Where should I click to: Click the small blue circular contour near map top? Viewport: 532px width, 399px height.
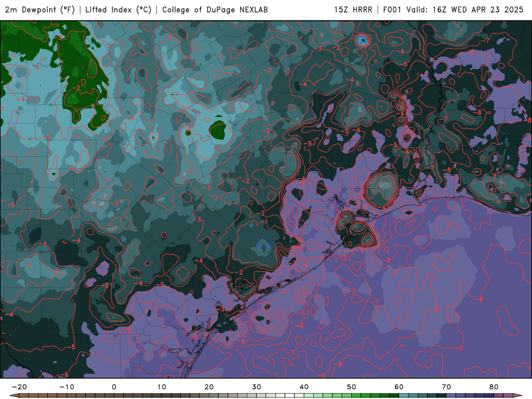(x=363, y=41)
